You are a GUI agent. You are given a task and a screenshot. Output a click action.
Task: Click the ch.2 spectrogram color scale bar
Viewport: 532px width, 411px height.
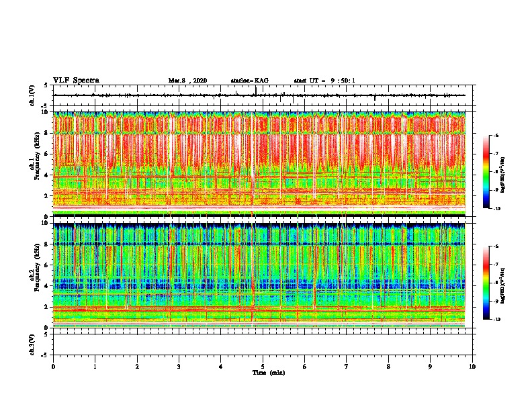point(486,283)
